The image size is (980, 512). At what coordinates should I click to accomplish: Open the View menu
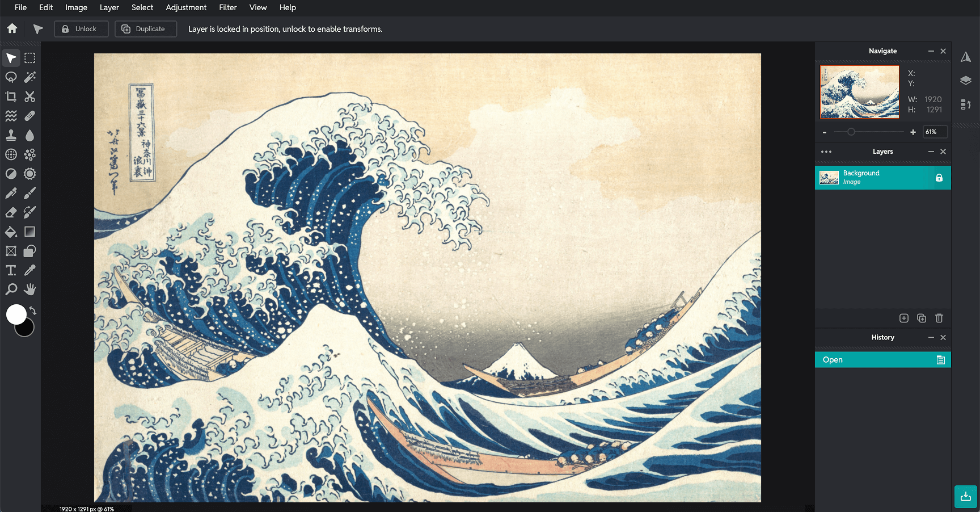click(x=258, y=7)
